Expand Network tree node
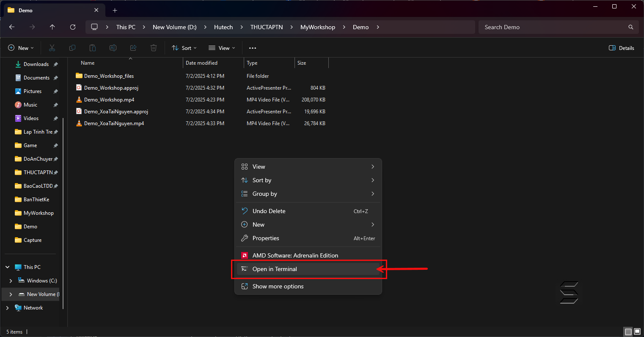This screenshot has width=644, height=337. (8, 308)
